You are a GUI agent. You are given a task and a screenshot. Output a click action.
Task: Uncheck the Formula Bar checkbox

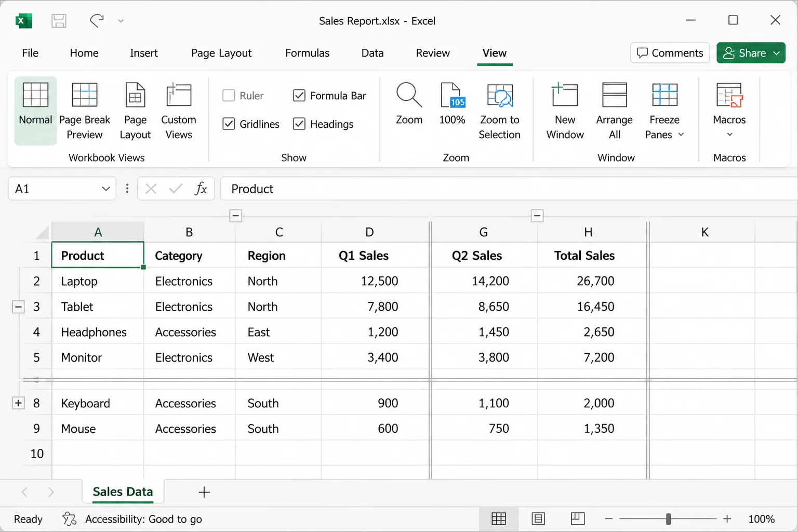coord(299,96)
